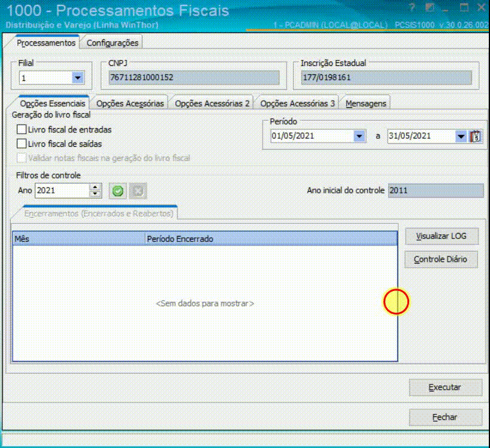Select the Encerramentos (Encerrados e Reabertos) tab

[x=99, y=213]
